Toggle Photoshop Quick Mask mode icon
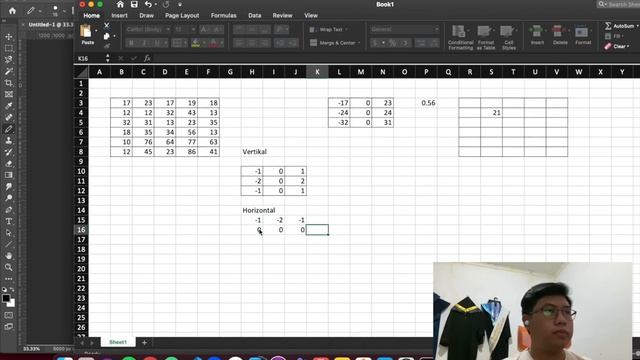The image size is (640, 360). coord(9,316)
